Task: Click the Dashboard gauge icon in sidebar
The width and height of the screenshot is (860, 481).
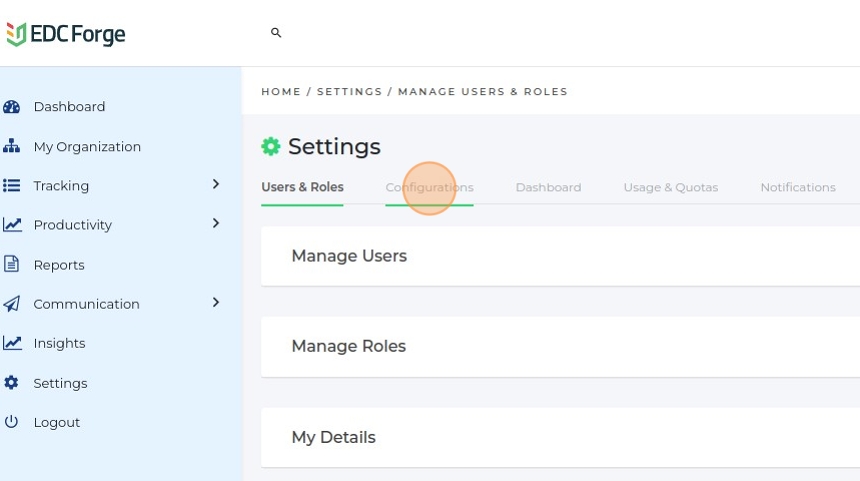Action: (12, 107)
